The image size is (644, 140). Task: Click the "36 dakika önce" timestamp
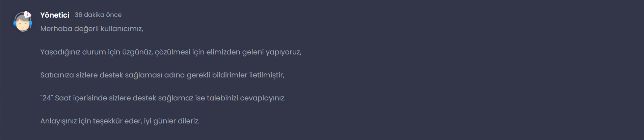[98, 15]
